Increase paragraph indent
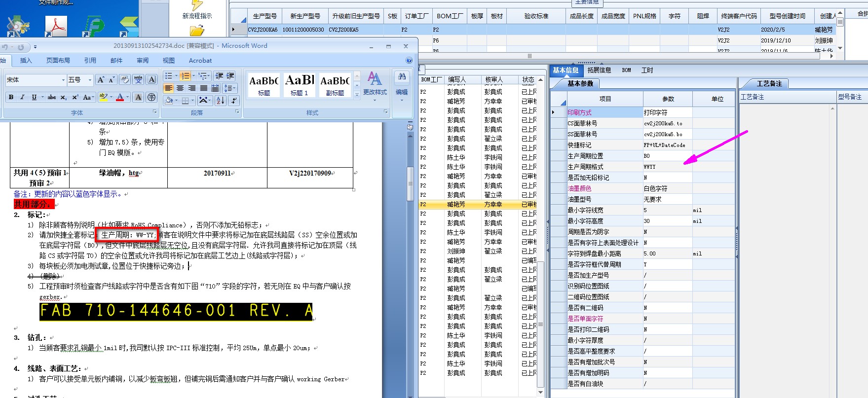 [230, 75]
